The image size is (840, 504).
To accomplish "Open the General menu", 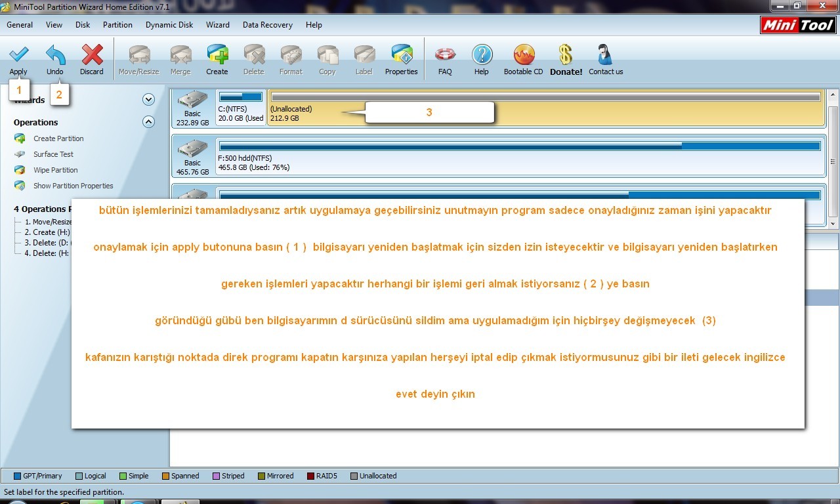I will click(x=20, y=25).
